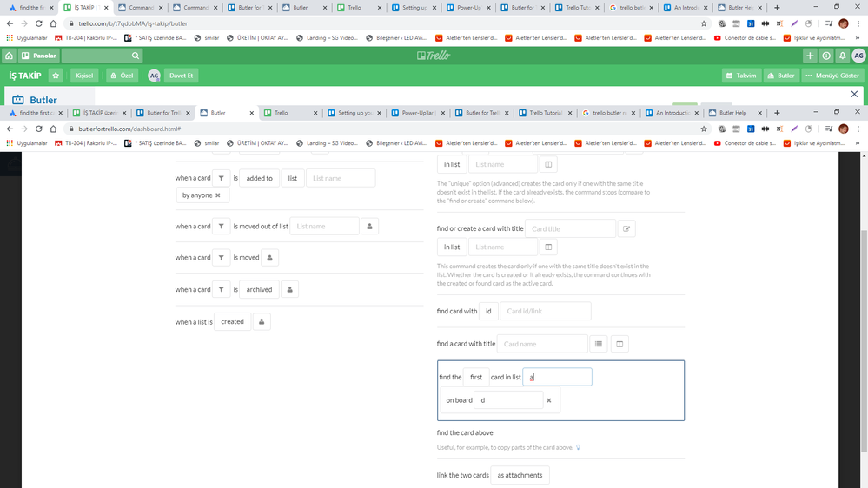Switch to the Butler tab in the front window
Image resolution: width=868 pixels, height=488 pixels.
click(227, 113)
